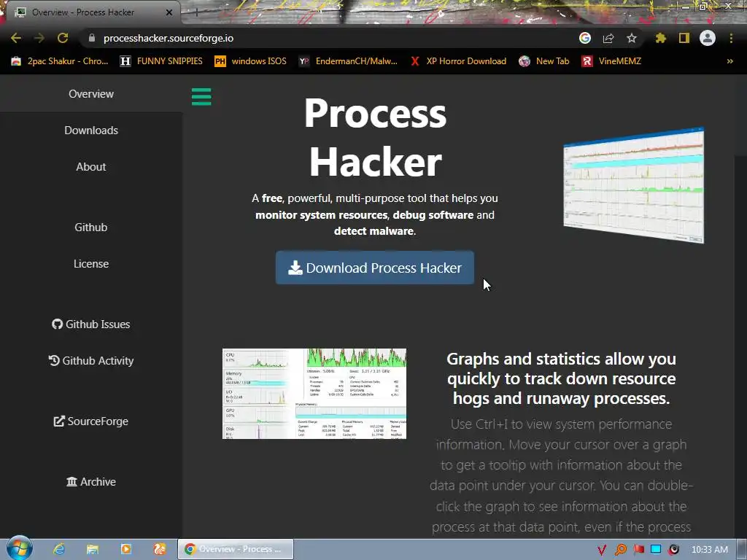Open Windows Explorer folder in the taskbar
This screenshot has width=747, height=560.
pyautogui.click(x=93, y=549)
